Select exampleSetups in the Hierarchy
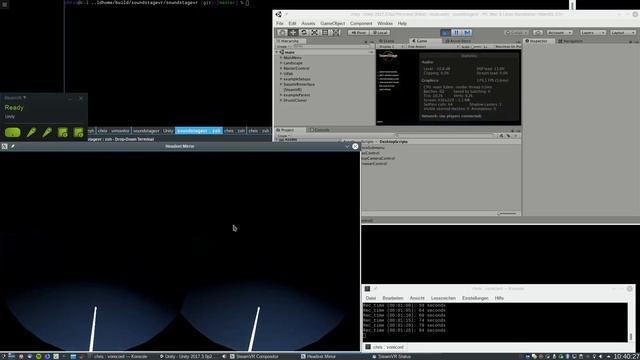The image size is (640, 360). coord(297,79)
